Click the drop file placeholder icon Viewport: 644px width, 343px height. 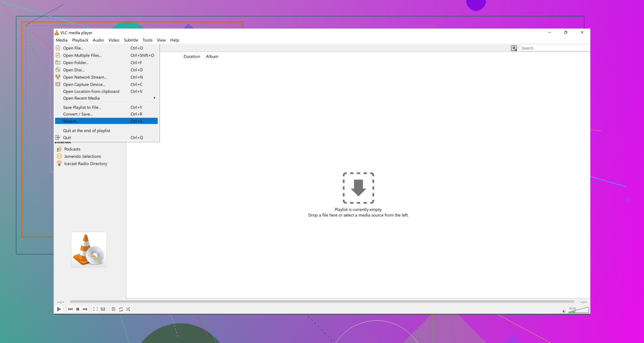(x=358, y=188)
